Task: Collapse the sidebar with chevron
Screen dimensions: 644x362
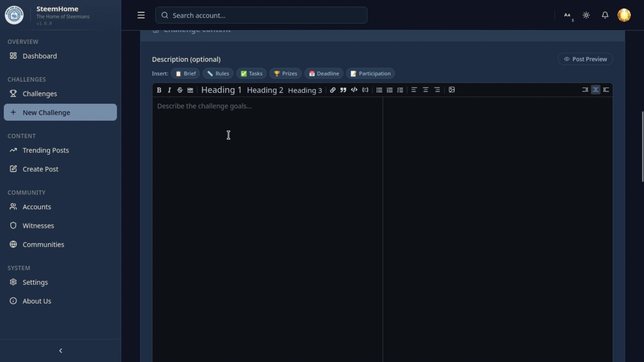Action: point(60,351)
